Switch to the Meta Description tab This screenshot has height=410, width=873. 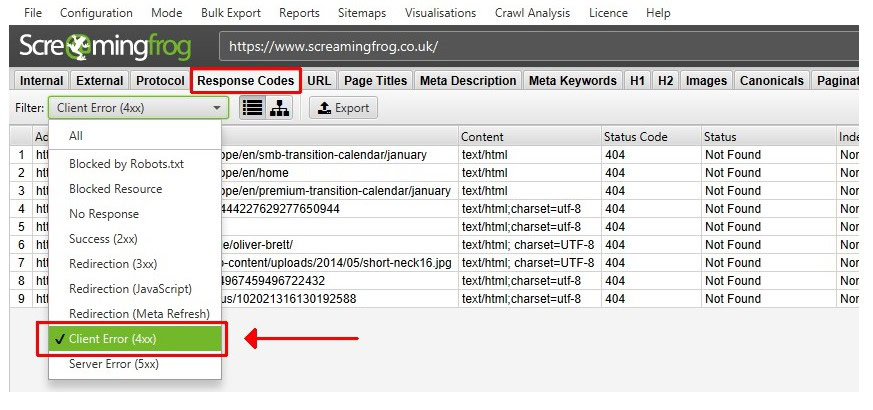point(468,81)
